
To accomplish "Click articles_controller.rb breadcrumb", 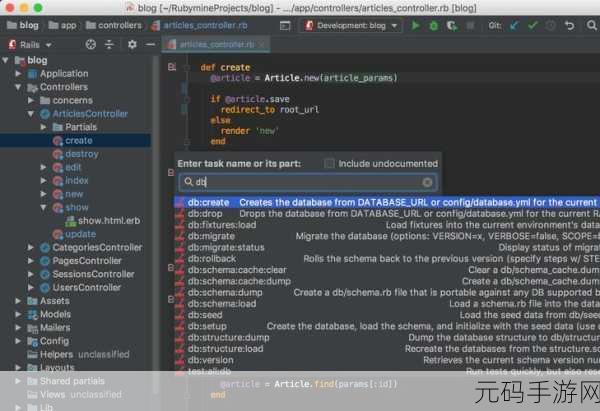I will [x=199, y=26].
